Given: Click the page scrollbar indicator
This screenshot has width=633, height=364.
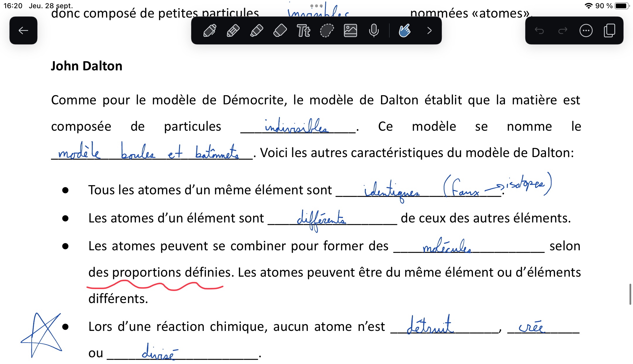Looking at the screenshot, I should [x=630, y=294].
